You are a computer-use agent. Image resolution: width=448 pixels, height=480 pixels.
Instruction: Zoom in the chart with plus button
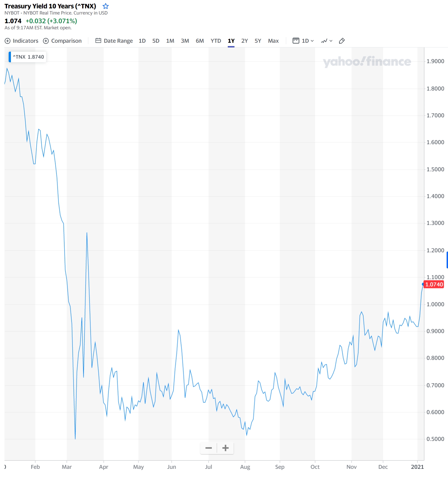point(225,448)
